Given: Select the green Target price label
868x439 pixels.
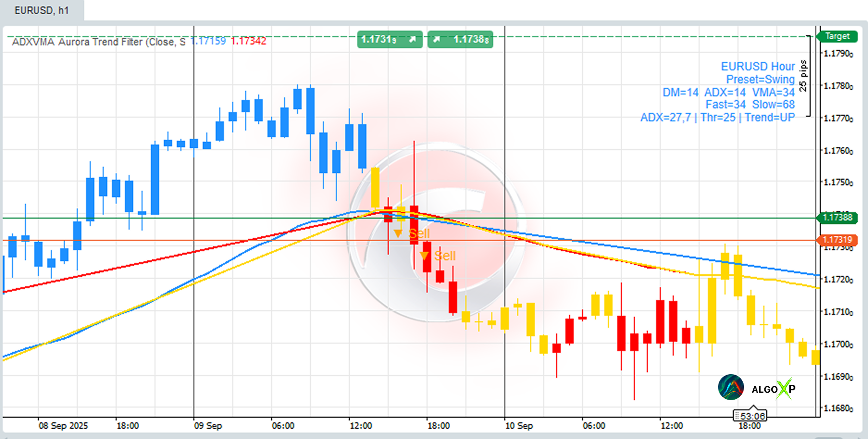Looking at the screenshot, I should (x=837, y=36).
